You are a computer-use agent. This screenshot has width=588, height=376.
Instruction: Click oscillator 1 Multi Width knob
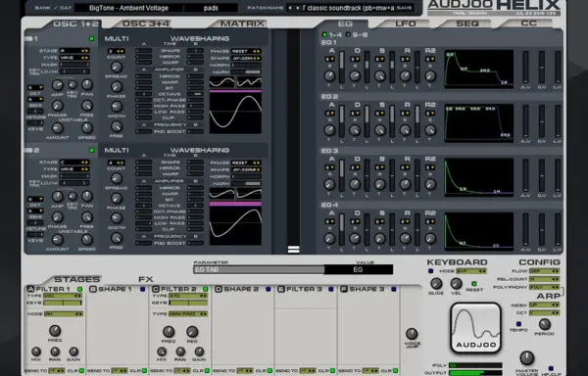coord(117,107)
